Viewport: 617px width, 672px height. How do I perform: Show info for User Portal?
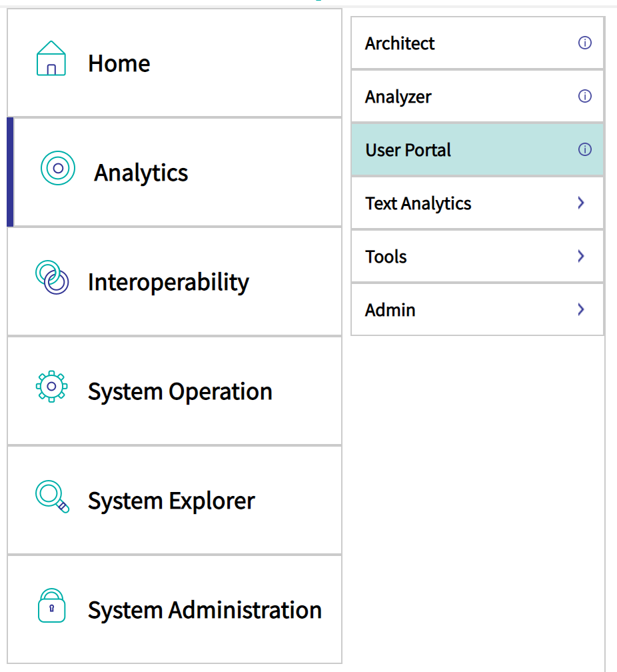pos(585,149)
